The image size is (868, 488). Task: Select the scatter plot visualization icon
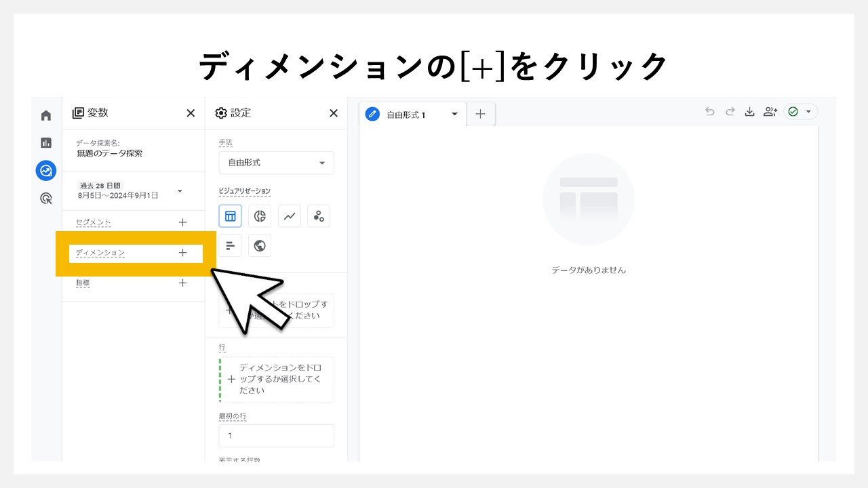(x=319, y=216)
